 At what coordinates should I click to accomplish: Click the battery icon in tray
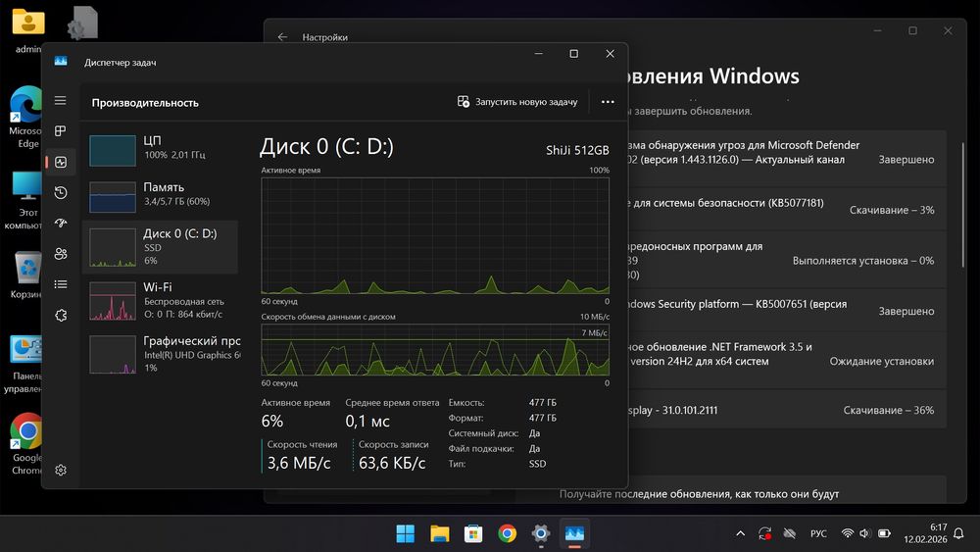point(884,534)
